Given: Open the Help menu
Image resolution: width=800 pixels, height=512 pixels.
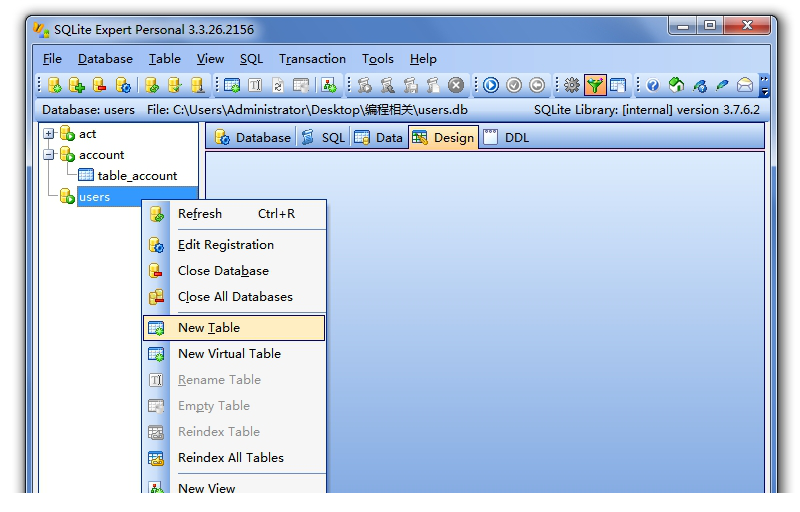Looking at the screenshot, I should [423, 59].
